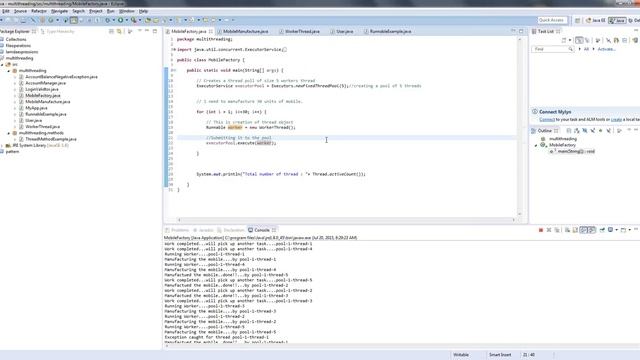The image size is (640, 360).
Task: Minimize the editor area
Action: [x=513, y=31]
